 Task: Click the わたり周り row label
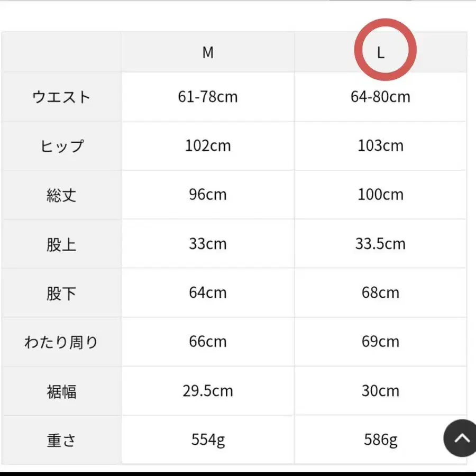click(x=61, y=342)
